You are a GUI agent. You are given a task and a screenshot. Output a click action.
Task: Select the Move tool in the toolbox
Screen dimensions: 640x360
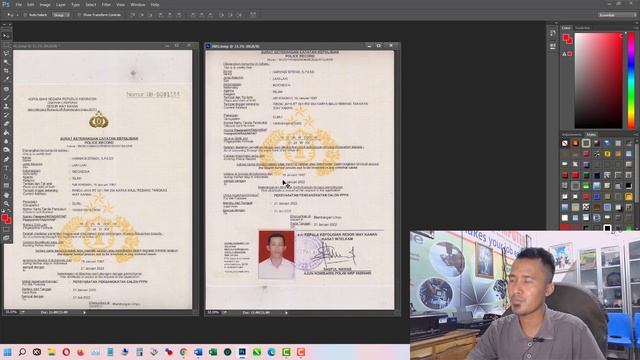(6, 36)
